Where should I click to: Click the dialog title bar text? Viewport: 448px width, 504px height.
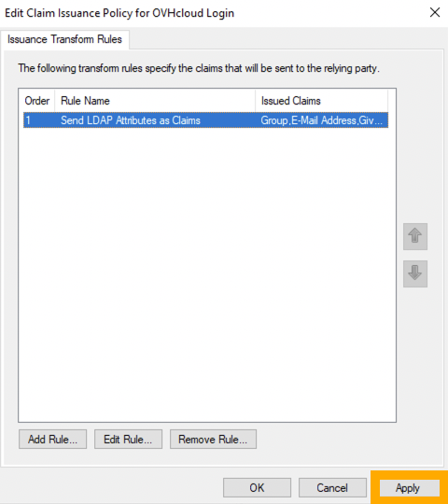click(119, 13)
